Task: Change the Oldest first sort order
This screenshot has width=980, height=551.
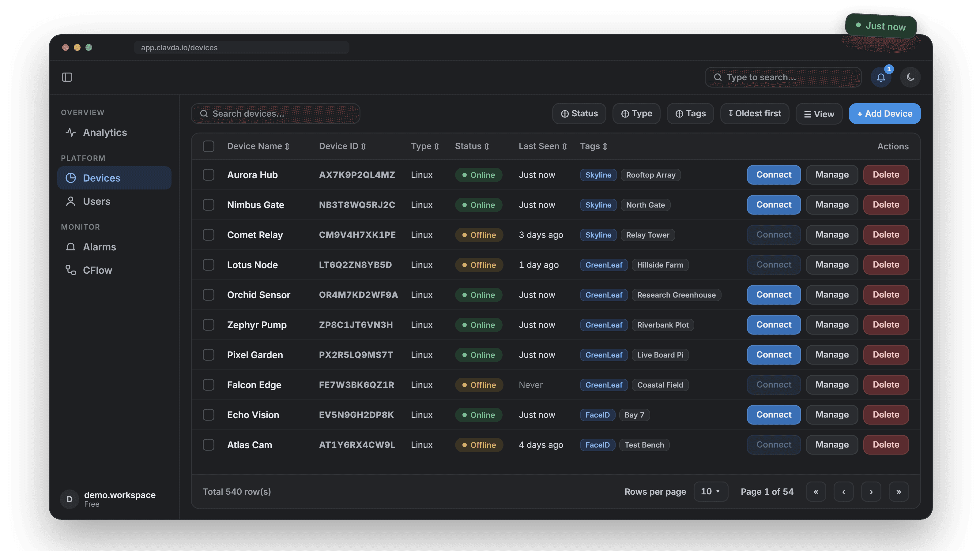Action: tap(754, 114)
